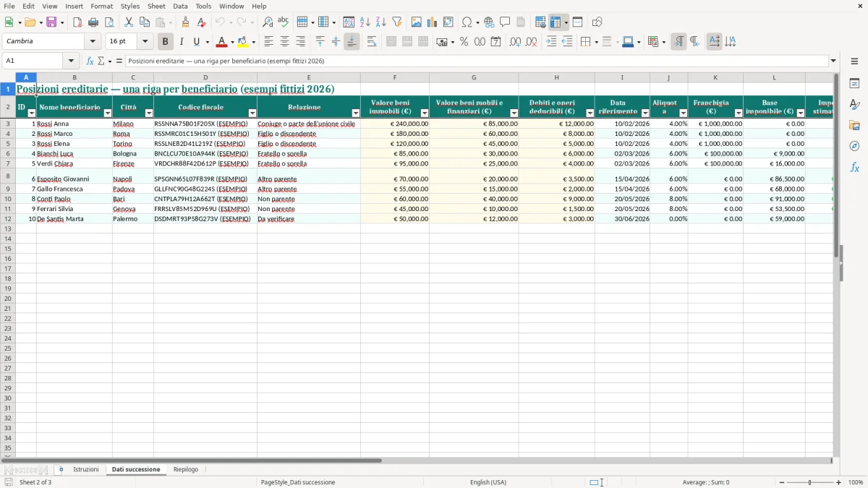Open a file with the folder icon
The image size is (868, 488).
[x=30, y=22]
